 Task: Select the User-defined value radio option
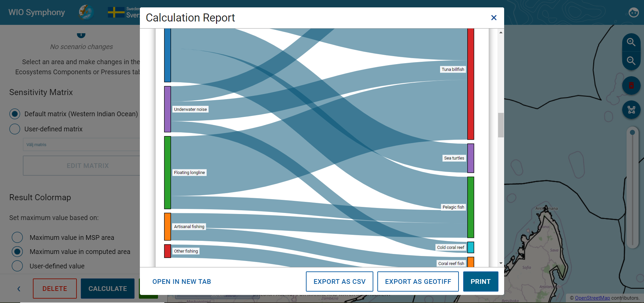click(17, 266)
